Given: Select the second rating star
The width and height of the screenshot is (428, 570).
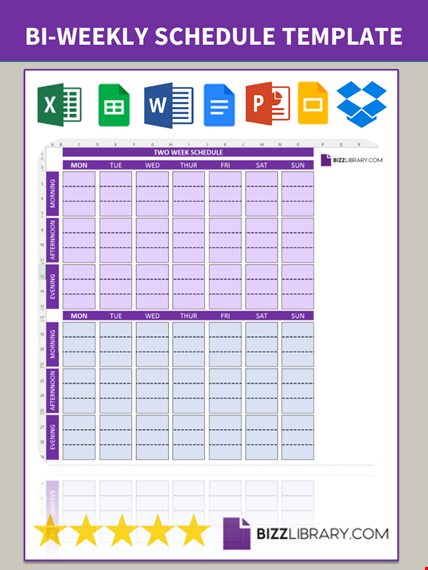Looking at the screenshot, I should point(86,530).
